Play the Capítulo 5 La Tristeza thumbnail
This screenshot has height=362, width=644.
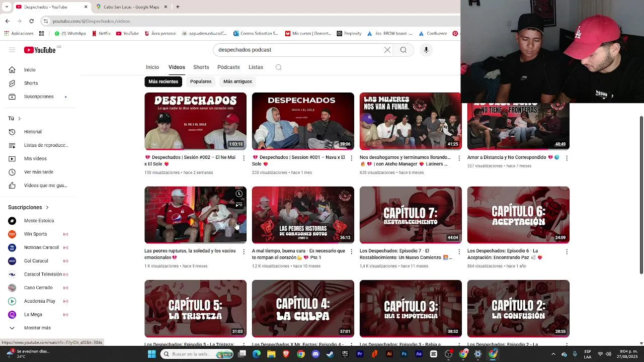[x=195, y=309]
